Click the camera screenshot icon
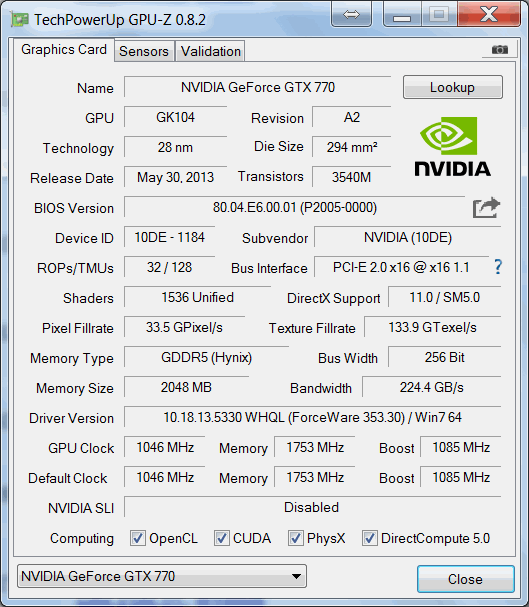Screen dimensions: 529x607 pos(500,50)
